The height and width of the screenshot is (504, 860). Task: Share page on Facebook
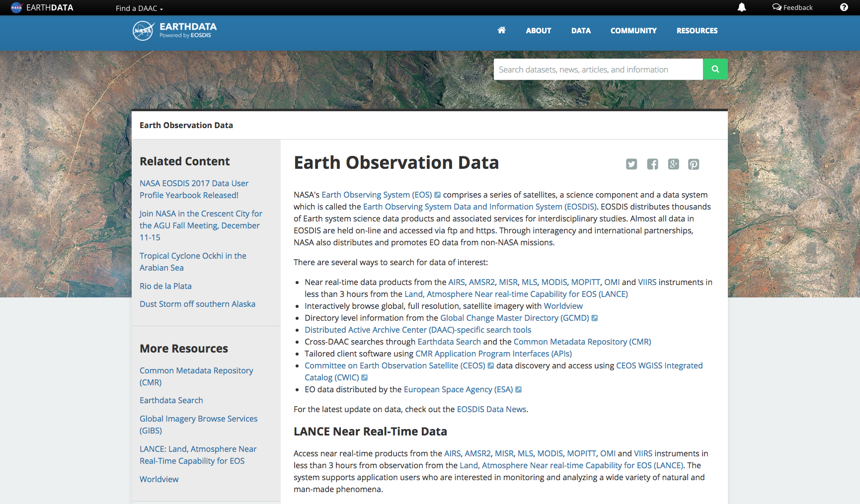pyautogui.click(x=652, y=164)
